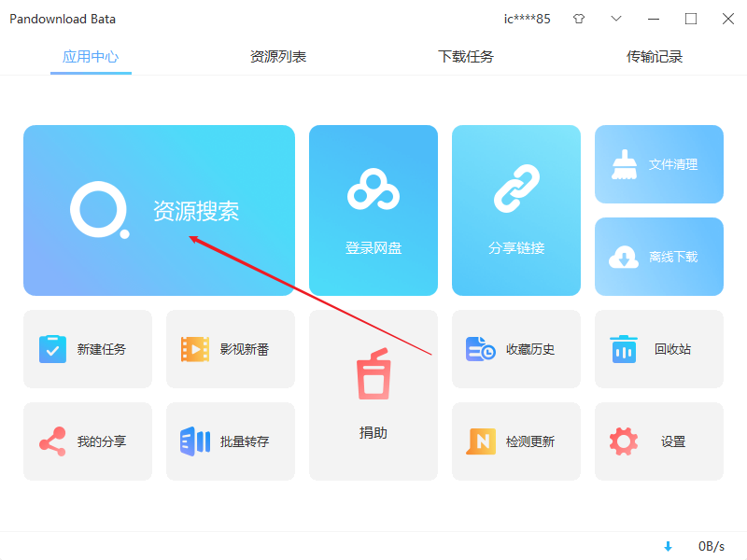Click the 资源搜索 label
Viewport: 747px width, 560px height.
click(196, 211)
